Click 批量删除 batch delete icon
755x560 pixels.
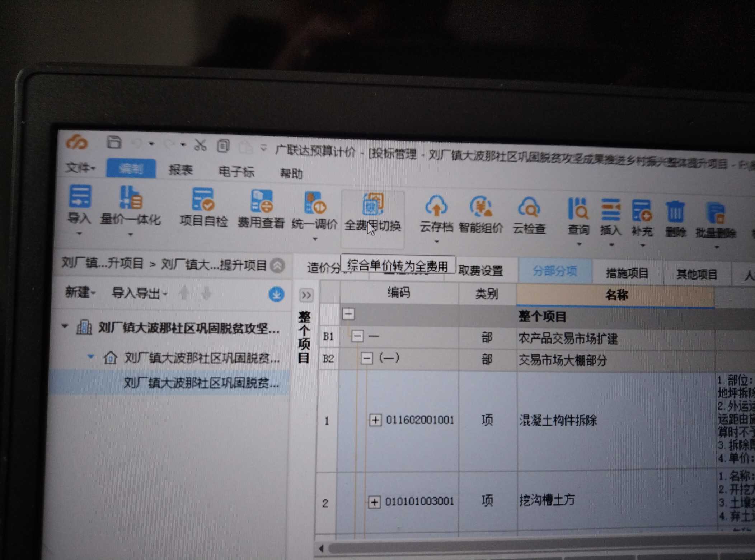(x=716, y=213)
